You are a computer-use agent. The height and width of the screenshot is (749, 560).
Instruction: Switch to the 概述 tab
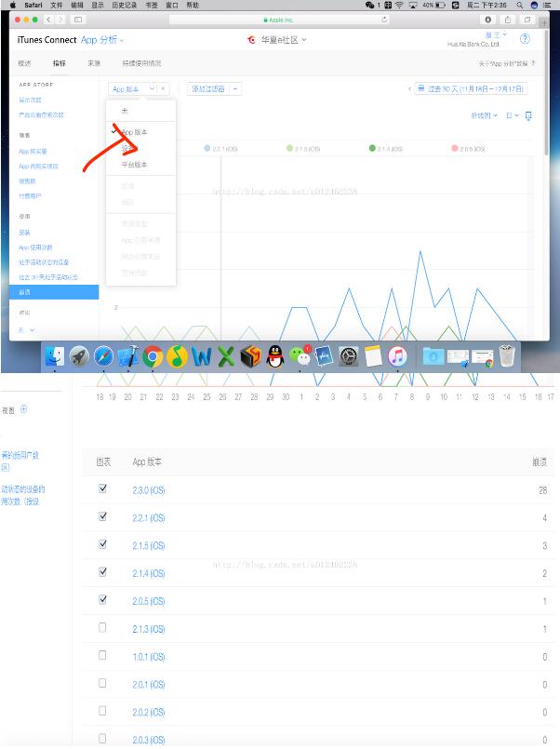pyautogui.click(x=24, y=63)
